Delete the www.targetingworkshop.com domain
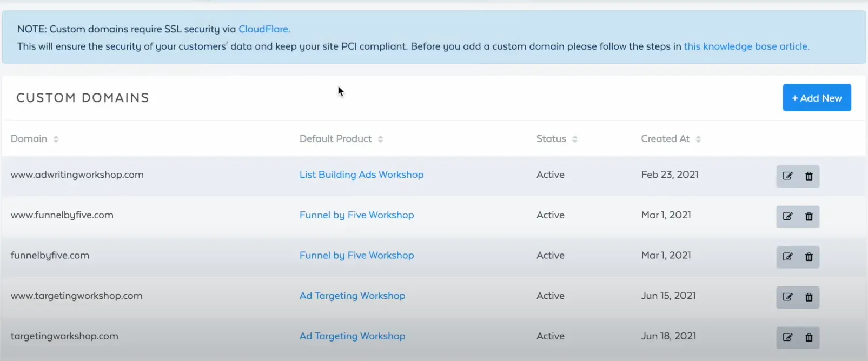Viewport: 868px width, 361px height. (809, 297)
